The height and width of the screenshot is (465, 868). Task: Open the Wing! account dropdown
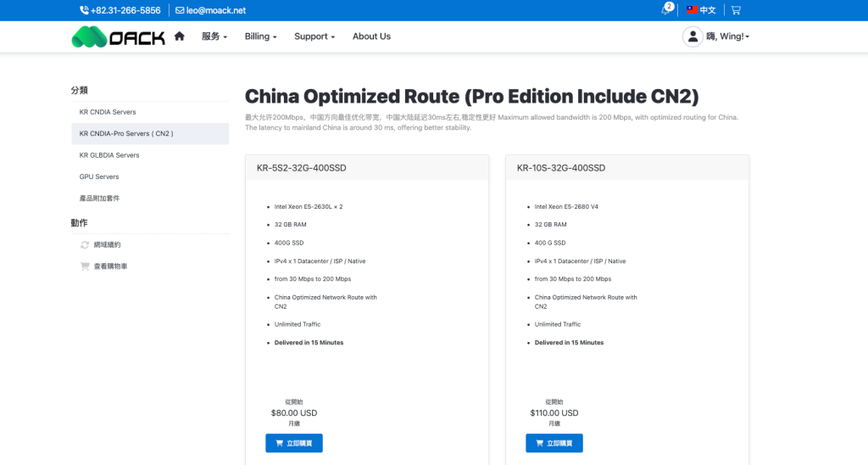click(x=727, y=36)
